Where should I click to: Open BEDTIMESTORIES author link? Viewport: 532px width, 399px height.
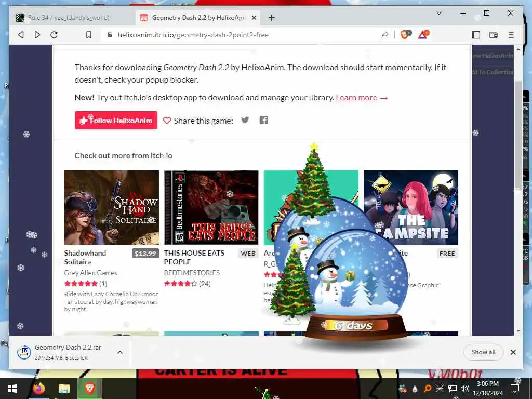[x=192, y=273]
